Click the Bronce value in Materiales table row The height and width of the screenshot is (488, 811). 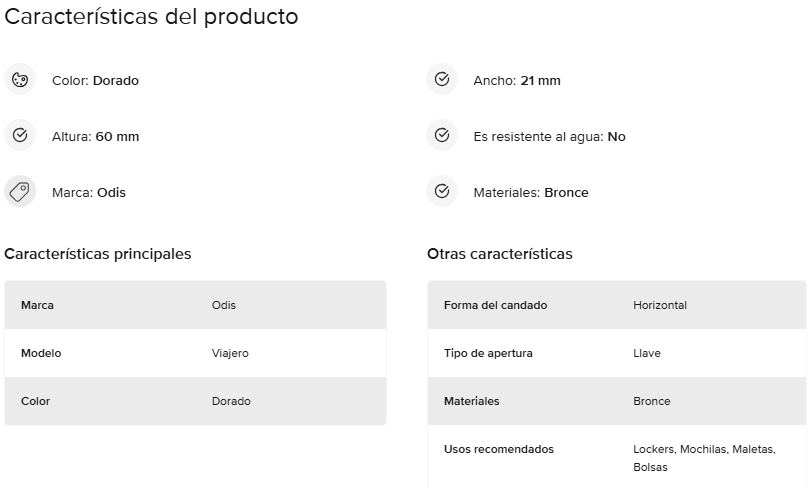tap(652, 401)
